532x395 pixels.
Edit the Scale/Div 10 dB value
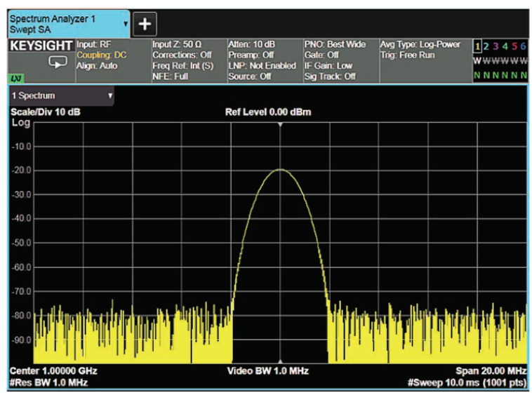pos(41,112)
